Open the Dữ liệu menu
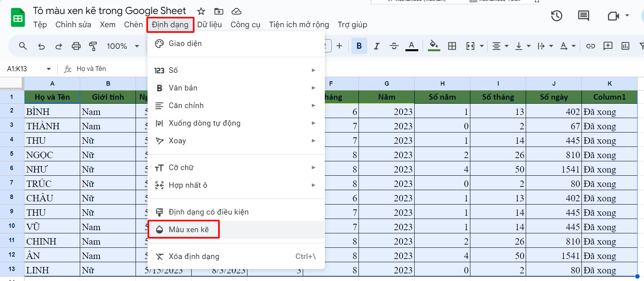 [209, 25]
